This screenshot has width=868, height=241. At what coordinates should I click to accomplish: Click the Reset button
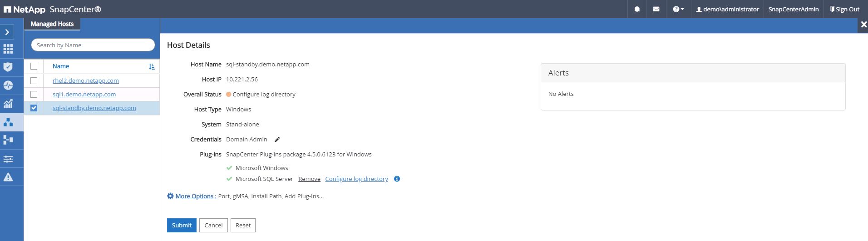243,225
